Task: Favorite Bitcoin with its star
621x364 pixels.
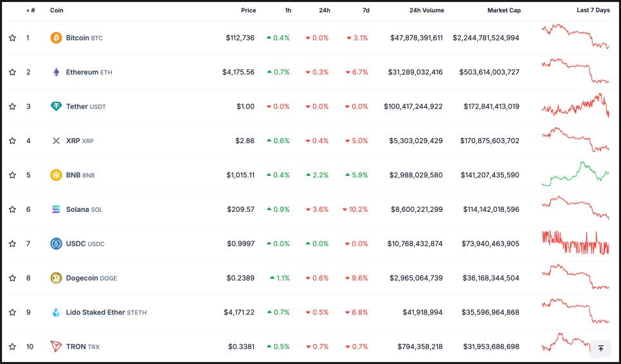Action: click(12, 38)
